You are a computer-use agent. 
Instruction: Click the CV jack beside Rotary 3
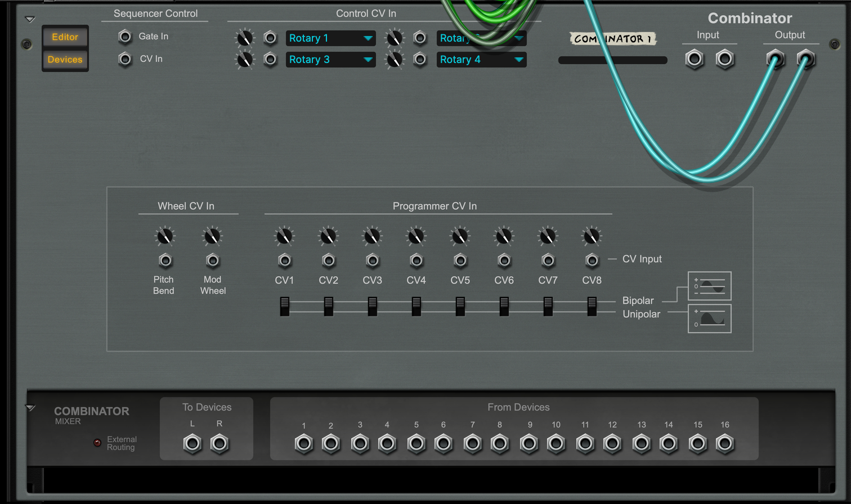[270, 59]
